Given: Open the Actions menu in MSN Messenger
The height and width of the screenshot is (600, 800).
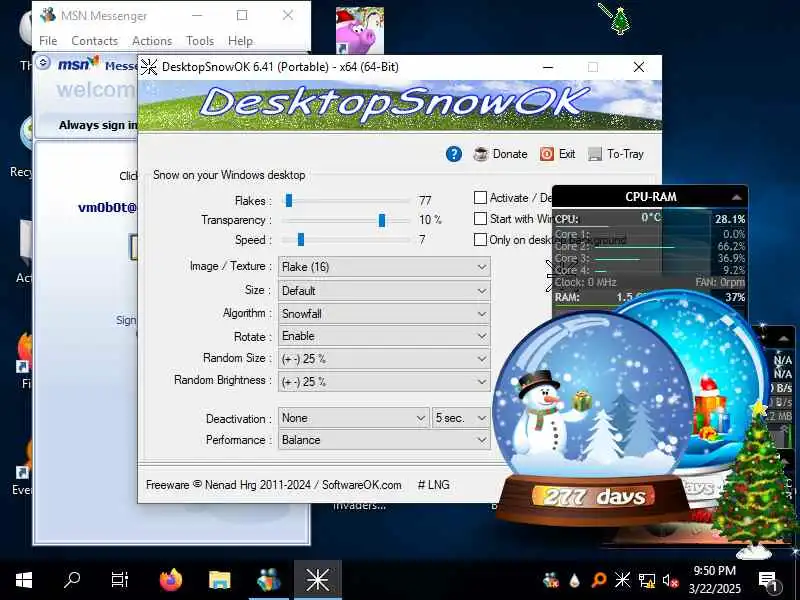Looking at the screenshot, I should point(152,41).
